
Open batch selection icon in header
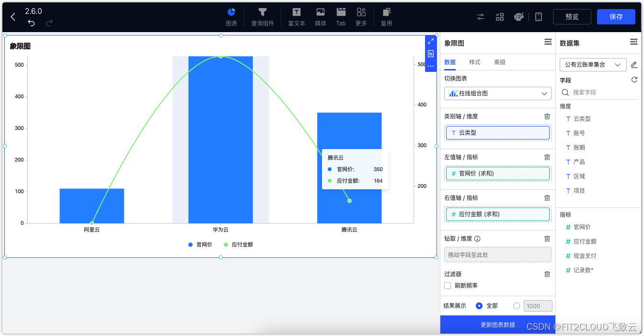(500, 17)
